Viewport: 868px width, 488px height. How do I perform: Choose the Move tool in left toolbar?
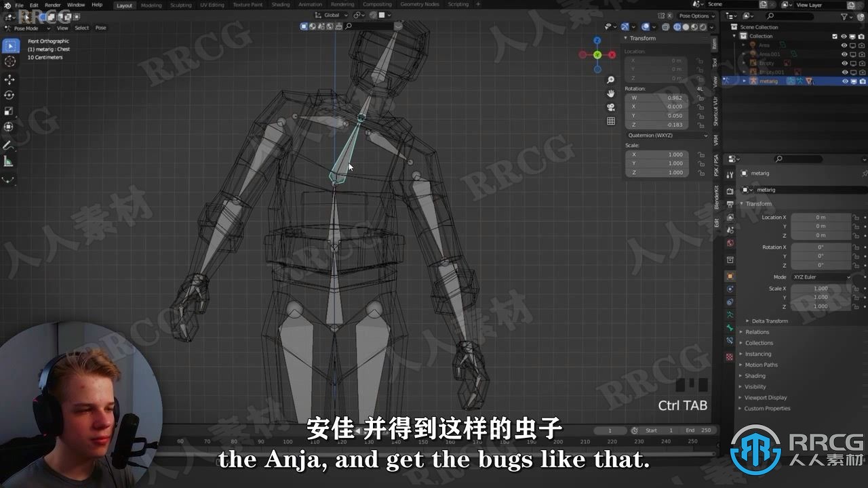[x=10, y=80]
